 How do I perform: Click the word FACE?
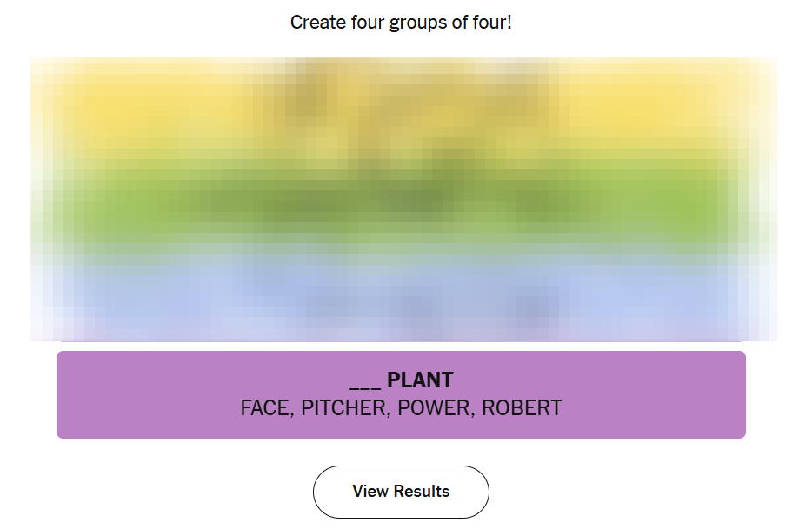click(266, 408)
